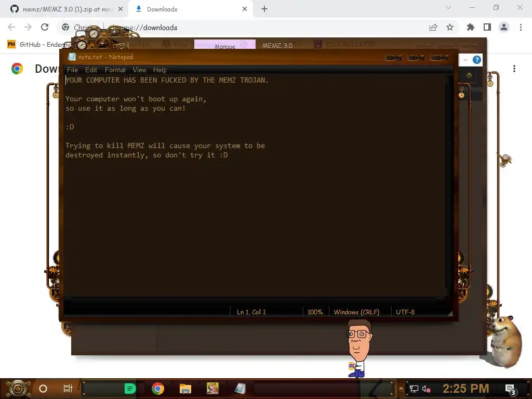Close the Downloads tab
This screenshot has height=399, width=532.
pyautogui.click(x=245, y=9)
